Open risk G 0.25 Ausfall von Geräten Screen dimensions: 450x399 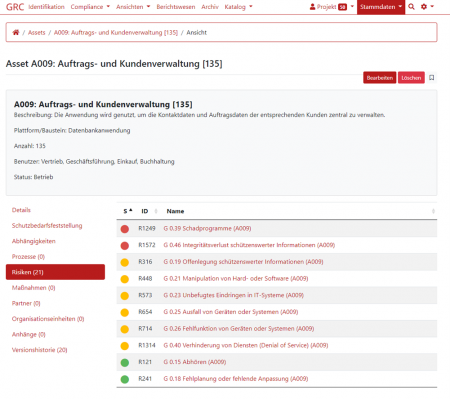pyautogui.click(x=231, y=312)
